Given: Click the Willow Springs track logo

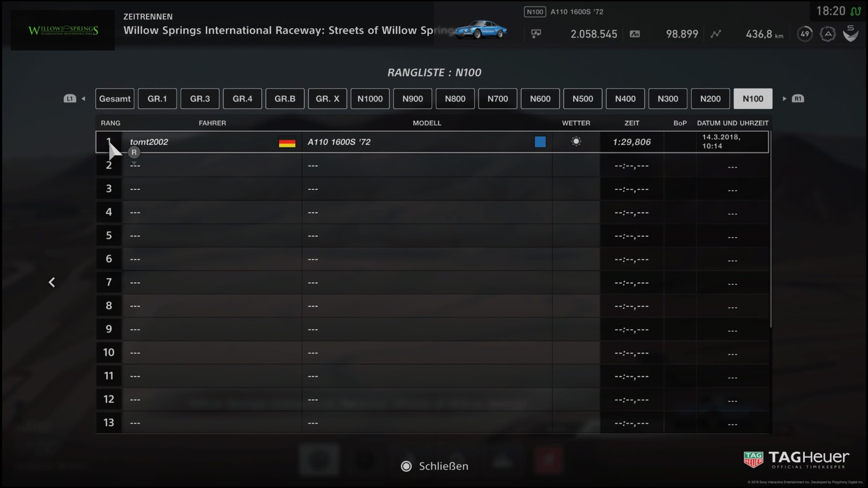Looking at the screenshot, I should (x=63, y=30).
